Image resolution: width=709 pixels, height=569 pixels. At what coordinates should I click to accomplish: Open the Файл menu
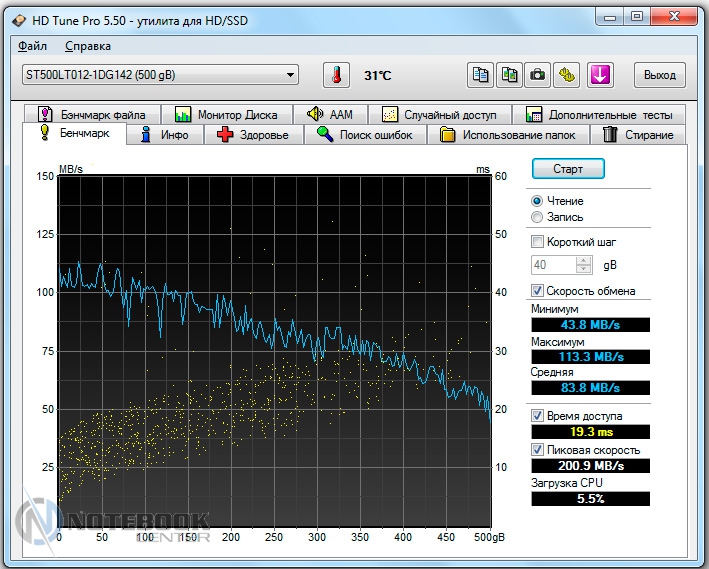32,46
